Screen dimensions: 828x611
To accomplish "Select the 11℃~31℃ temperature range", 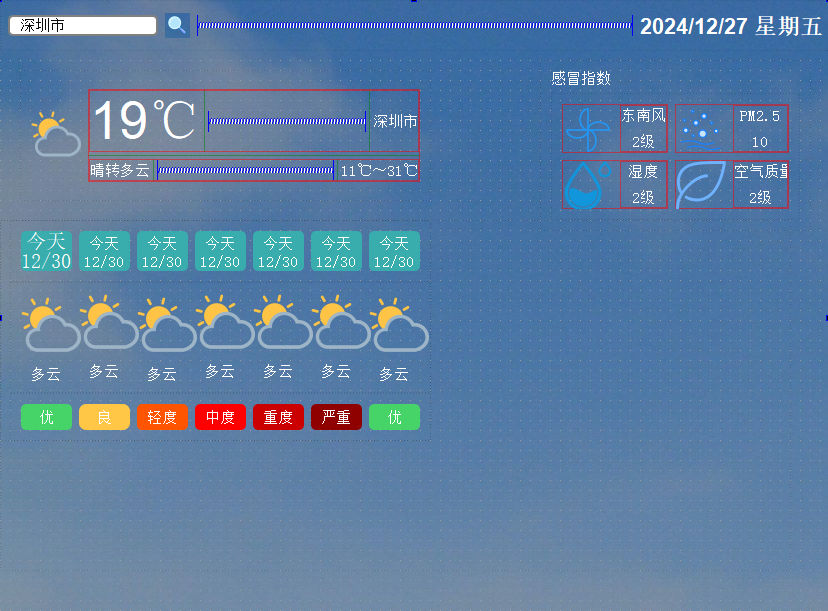I will (378, 171).
